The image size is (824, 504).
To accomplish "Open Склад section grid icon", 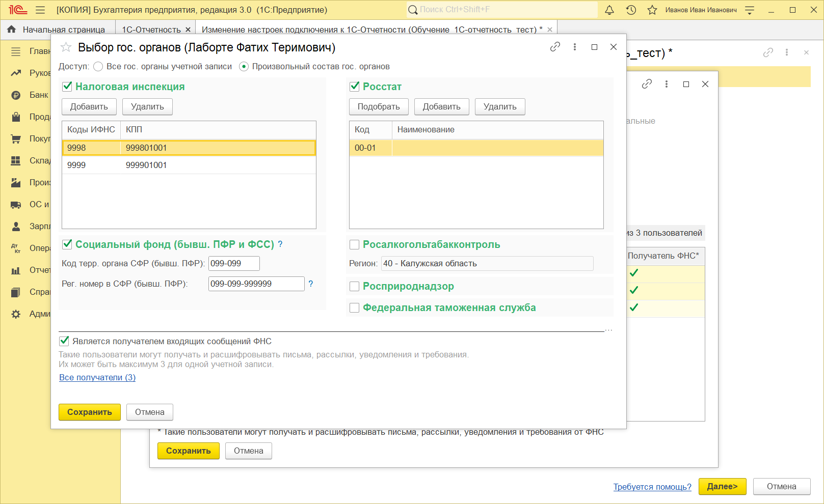I will (16, 161).
